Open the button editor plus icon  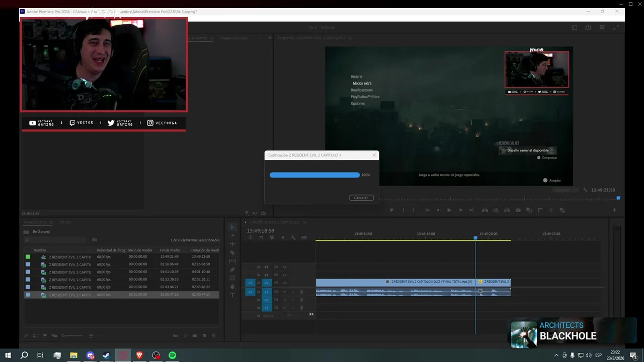coord(615,210)
